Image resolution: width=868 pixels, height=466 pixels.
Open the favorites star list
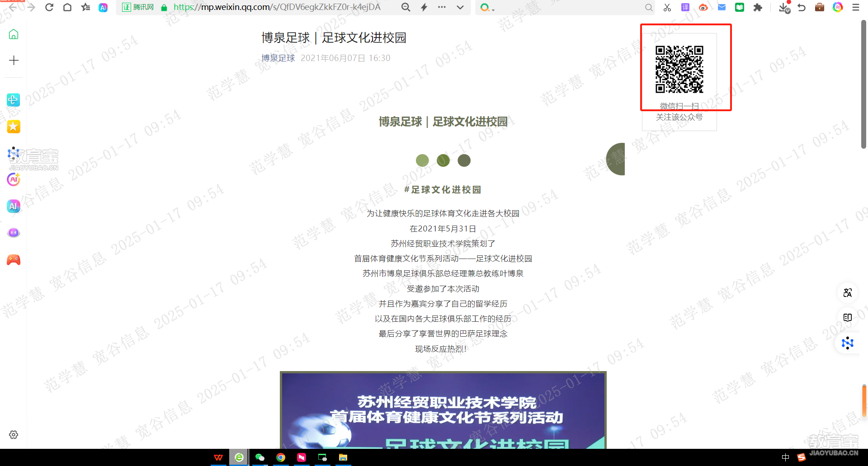[x=85, y=7]
